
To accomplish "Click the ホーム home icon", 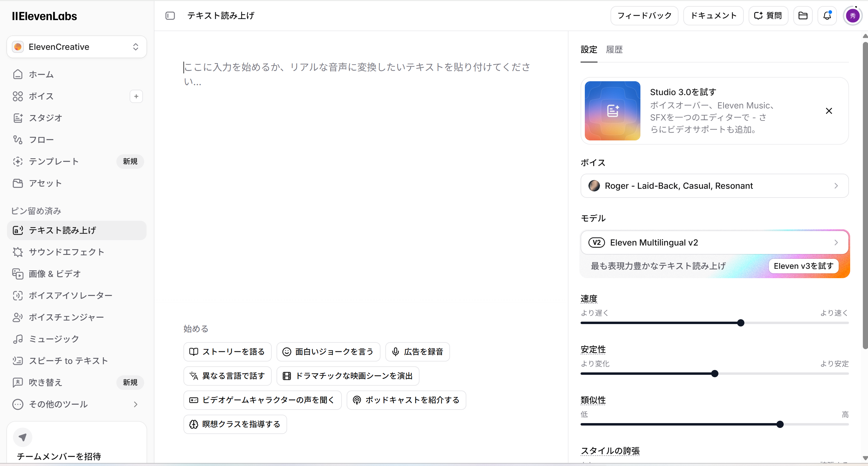I will (18, 74).
